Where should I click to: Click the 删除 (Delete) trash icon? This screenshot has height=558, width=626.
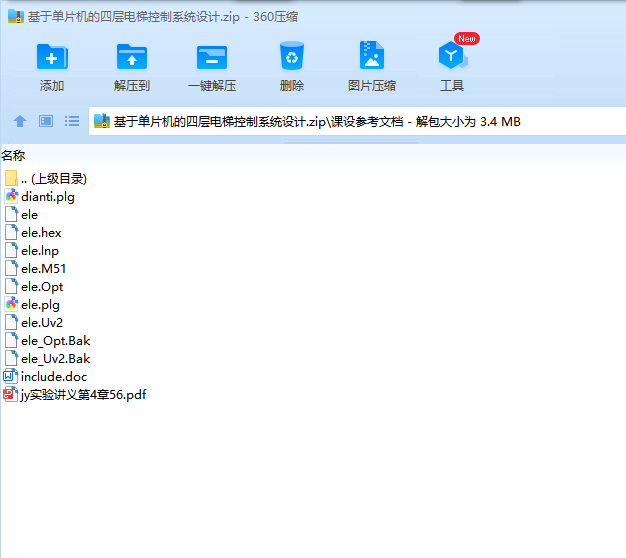click(x=292, y=55)
